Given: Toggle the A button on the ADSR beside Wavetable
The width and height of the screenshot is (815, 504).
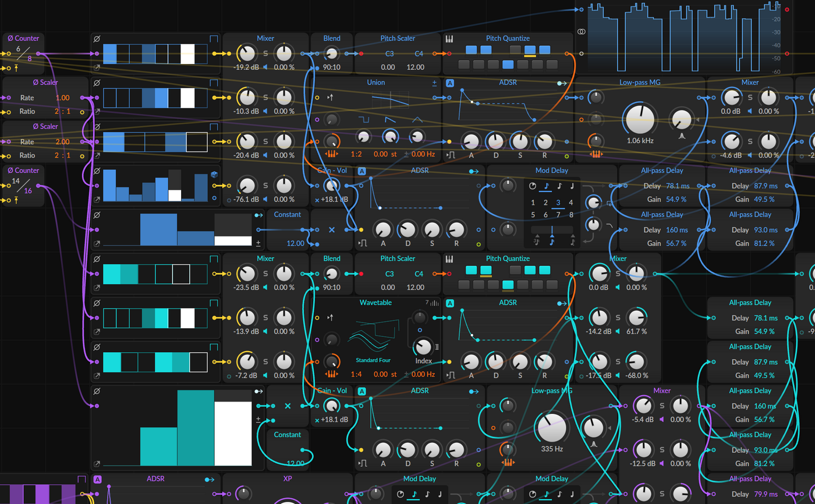Looking at the screenshot, I should [x=450, y=303].
